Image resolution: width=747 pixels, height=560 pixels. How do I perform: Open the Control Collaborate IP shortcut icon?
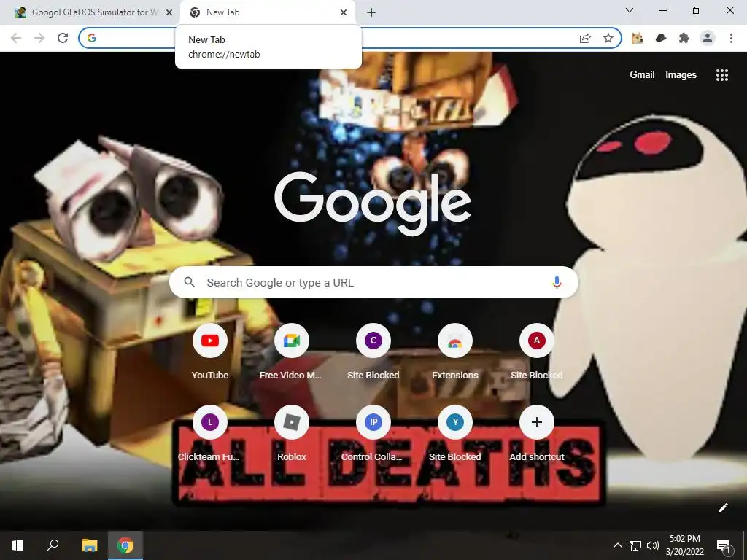[373, 422]
